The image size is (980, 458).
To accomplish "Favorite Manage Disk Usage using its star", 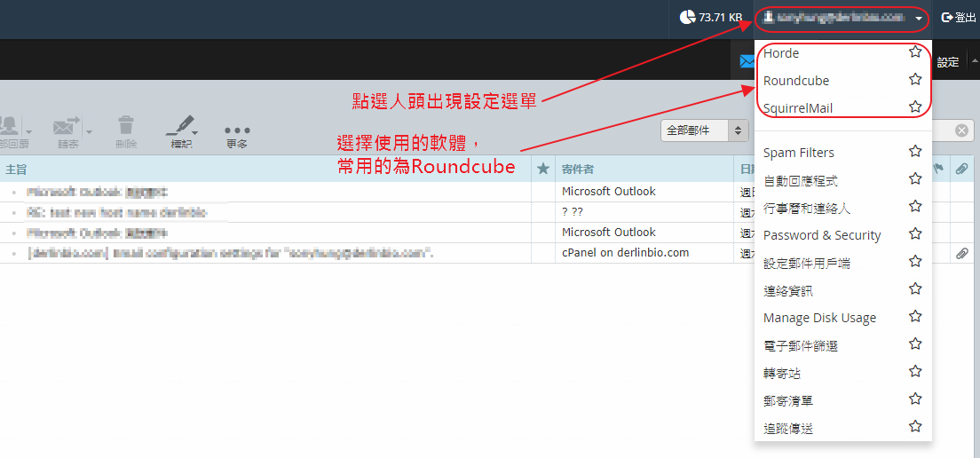I will [915, 316].
